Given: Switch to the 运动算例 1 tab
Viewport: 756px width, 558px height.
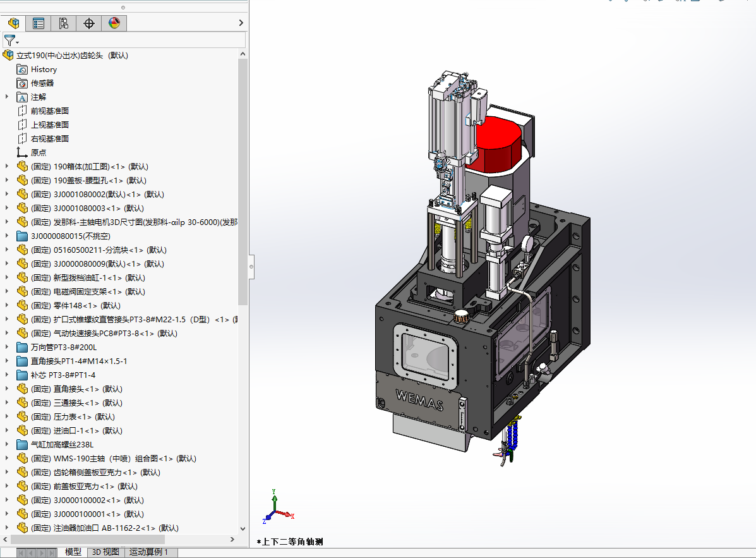Looking at the screenshot, I should click(148, 552).
